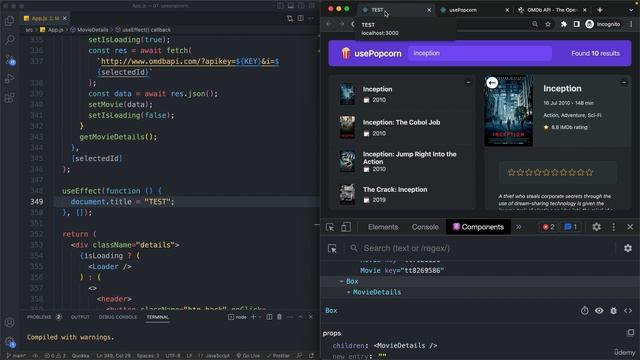The image size is (640, 360).
Task: Select 'Inception: The Cobol Job' movie
Action: [402, 127]
